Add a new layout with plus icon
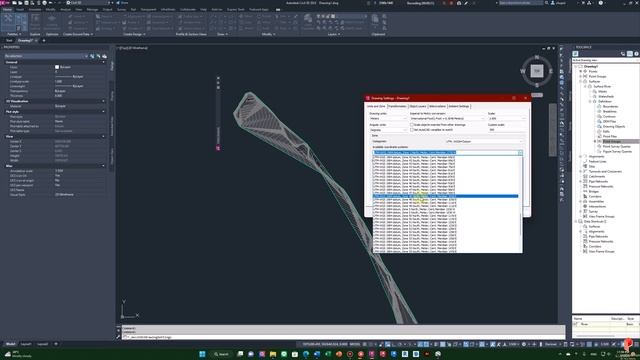 (56, 344)
